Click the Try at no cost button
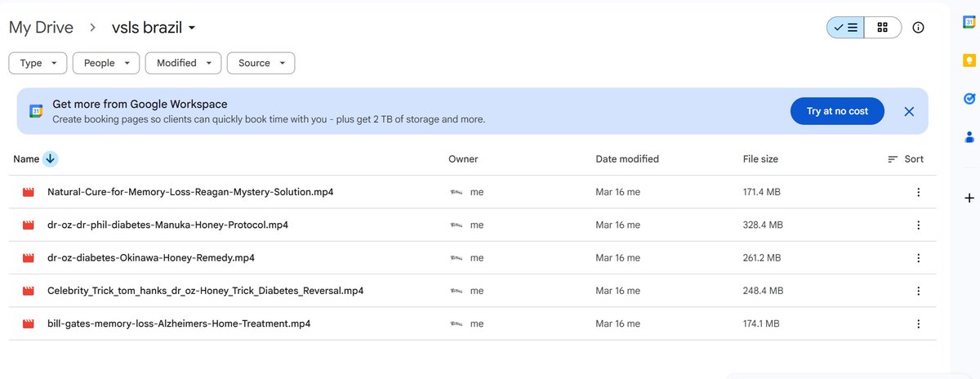Screen dimensions: 980x379 click(837, 111)
